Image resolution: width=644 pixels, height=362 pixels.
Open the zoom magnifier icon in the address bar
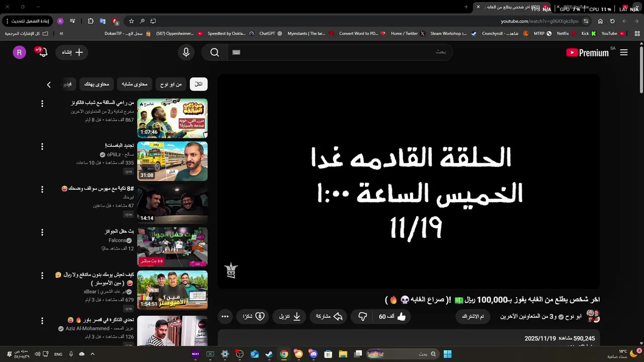[142, 21]
